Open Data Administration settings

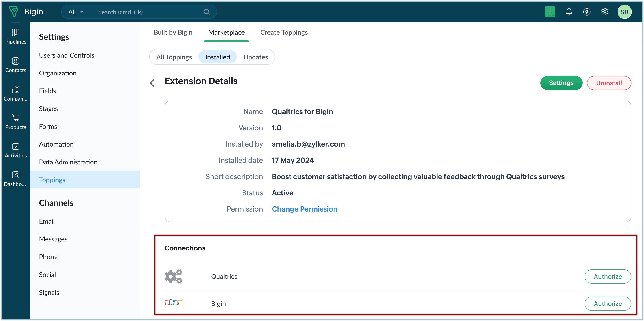click(x=68, y=162)
